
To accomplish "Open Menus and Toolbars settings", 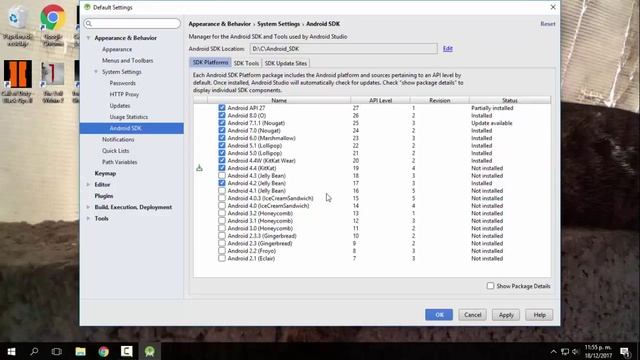I will point(128,60).
